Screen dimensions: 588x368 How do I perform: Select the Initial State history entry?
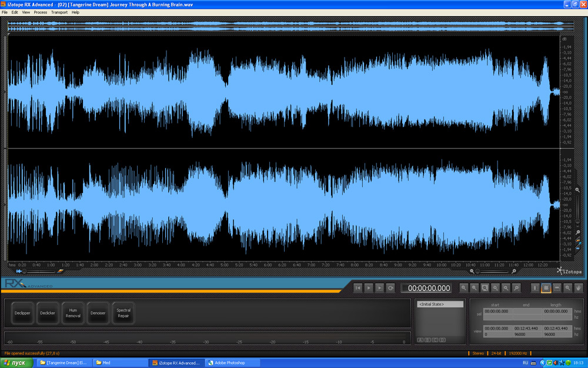pyautogui.click(x=440, y=304)
